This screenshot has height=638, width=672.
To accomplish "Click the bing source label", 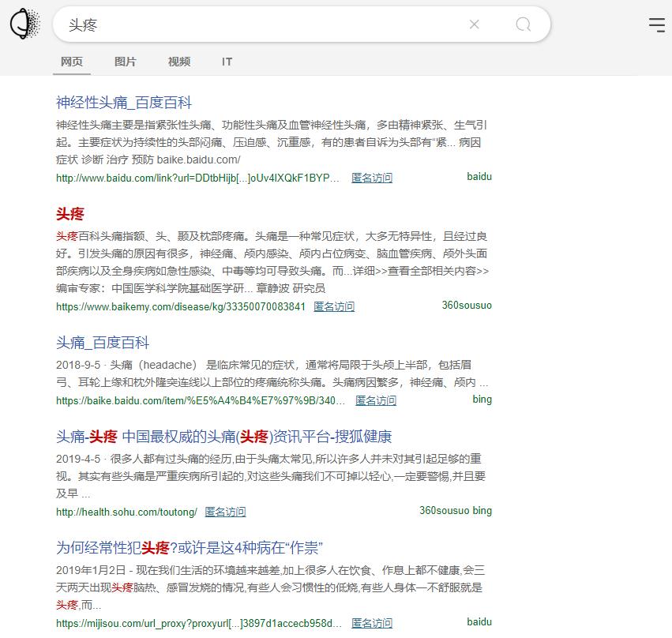I will click(x=482, y=400).
